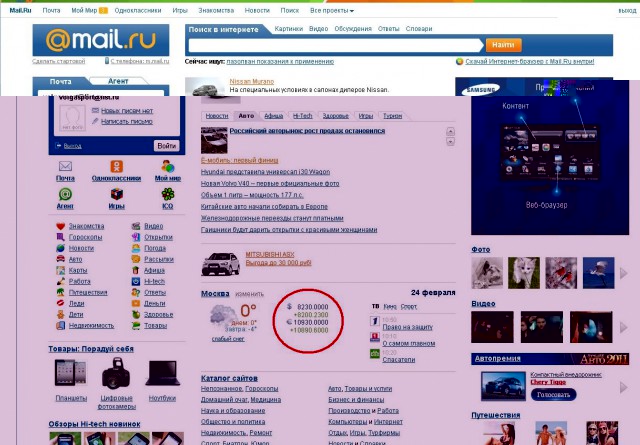Switch to the Hi-Tech news tab
The width and height of the screenshot is (640, 445).
pos(302,116)
